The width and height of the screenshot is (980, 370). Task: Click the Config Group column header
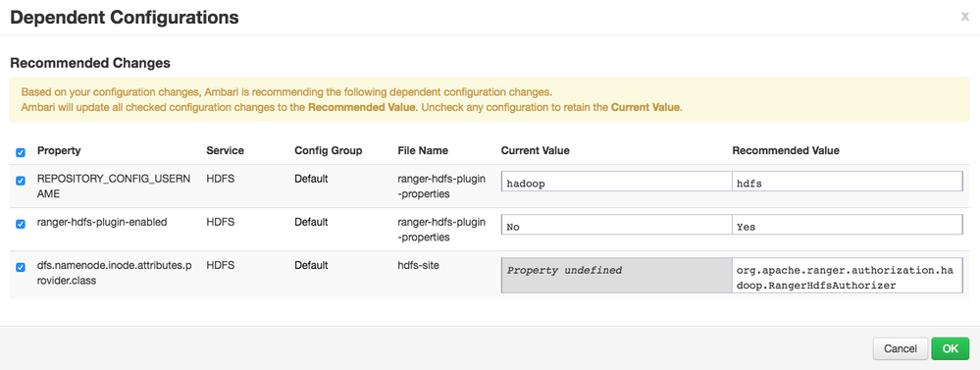328,150
